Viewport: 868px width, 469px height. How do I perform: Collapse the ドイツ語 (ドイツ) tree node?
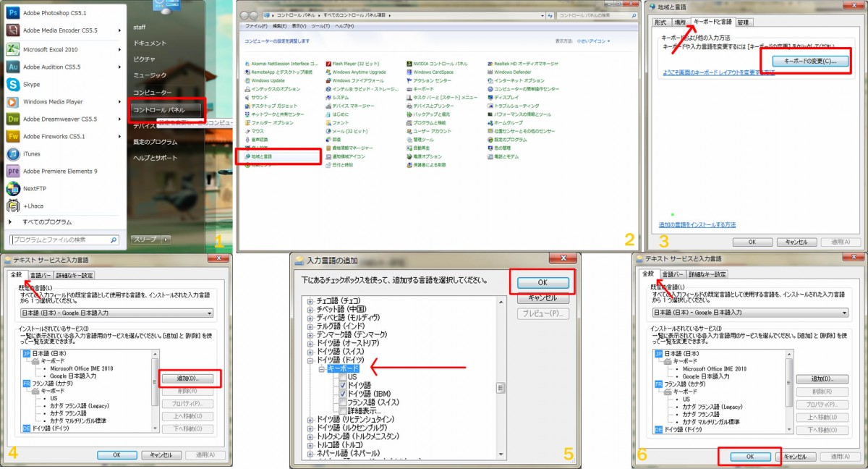311,360
